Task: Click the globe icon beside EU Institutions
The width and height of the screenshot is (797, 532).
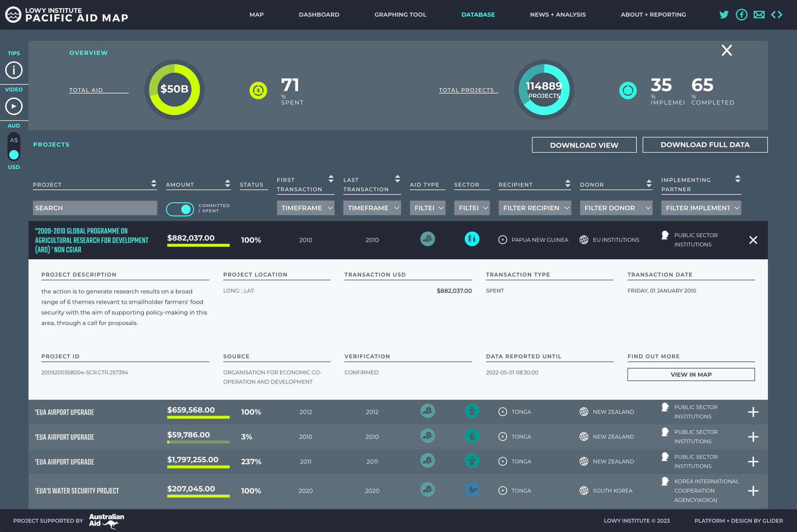Action: (584, 240)
